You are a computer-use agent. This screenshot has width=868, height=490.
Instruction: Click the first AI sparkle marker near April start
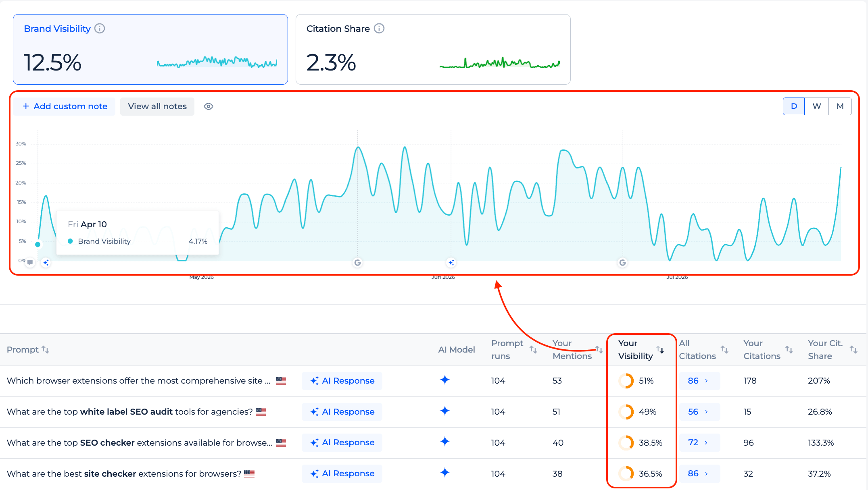46,263
